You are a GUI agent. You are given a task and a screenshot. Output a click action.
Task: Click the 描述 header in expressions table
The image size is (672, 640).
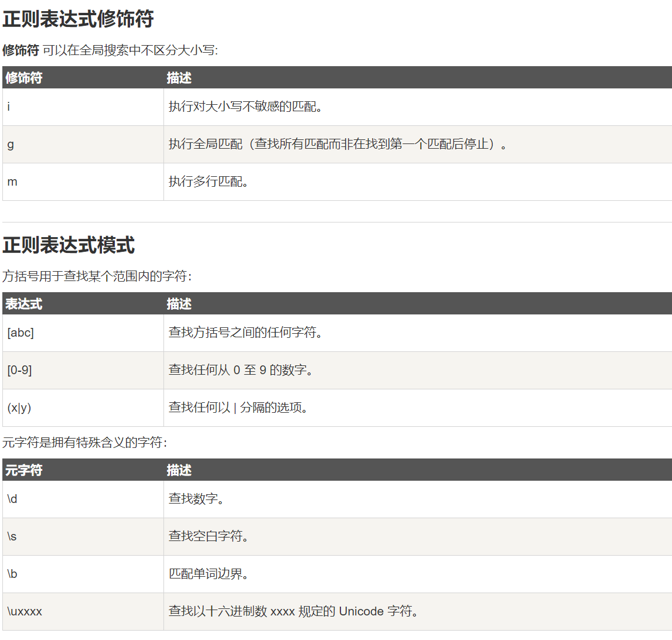click(179, 304)
